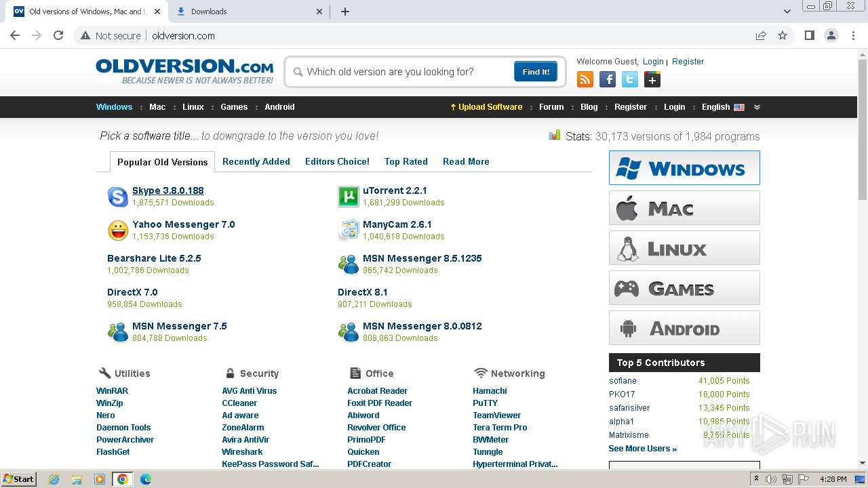Click the large Android platform button

click(x=684, y=327)
